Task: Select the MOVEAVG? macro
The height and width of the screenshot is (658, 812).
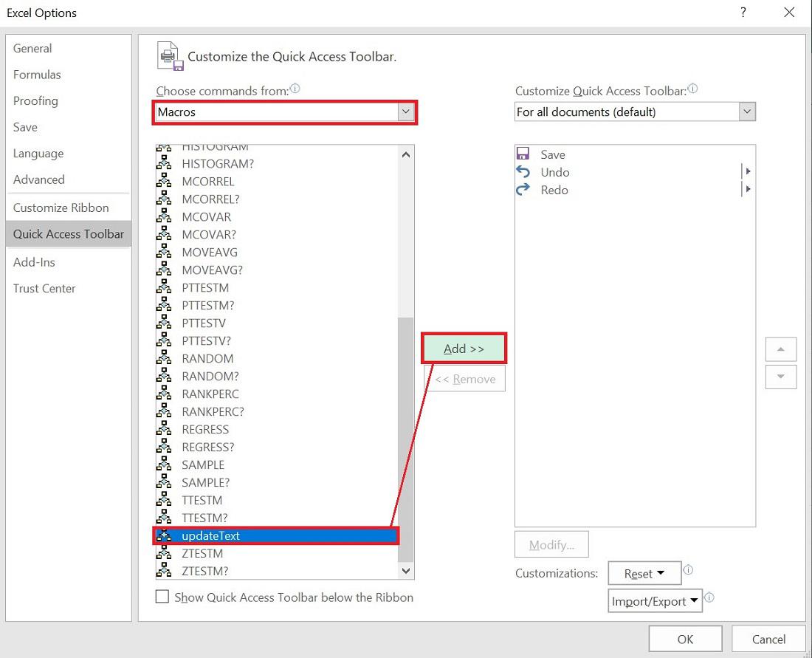Action: 277,270
